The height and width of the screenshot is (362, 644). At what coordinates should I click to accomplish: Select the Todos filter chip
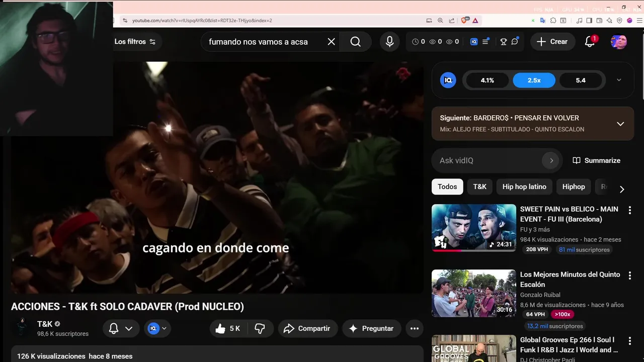pyautogui.click(x=447, y=187)
